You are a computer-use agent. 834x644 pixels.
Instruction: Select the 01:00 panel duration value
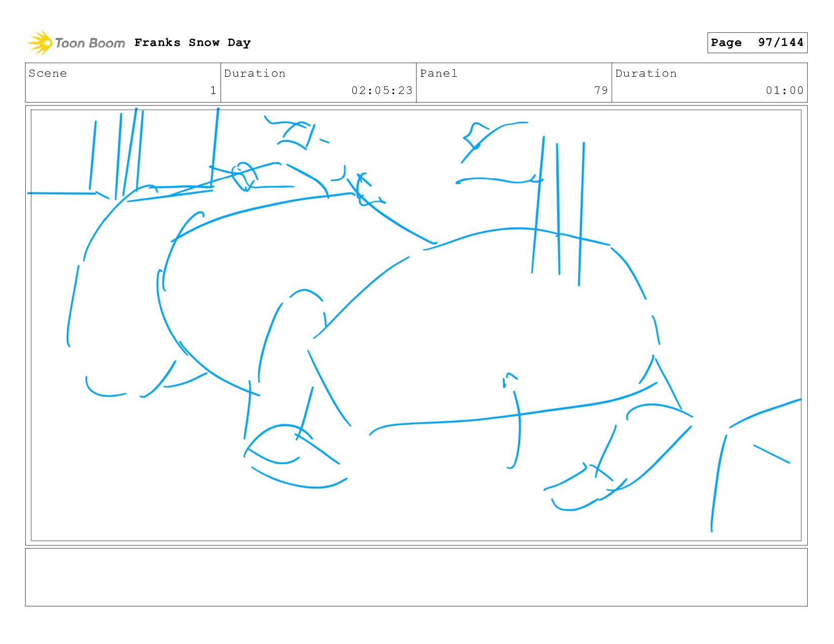(x=784, y=90)
